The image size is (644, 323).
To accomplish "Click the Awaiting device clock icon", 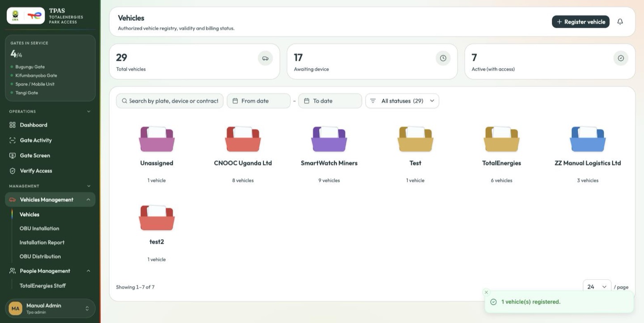I will [443, 58].
